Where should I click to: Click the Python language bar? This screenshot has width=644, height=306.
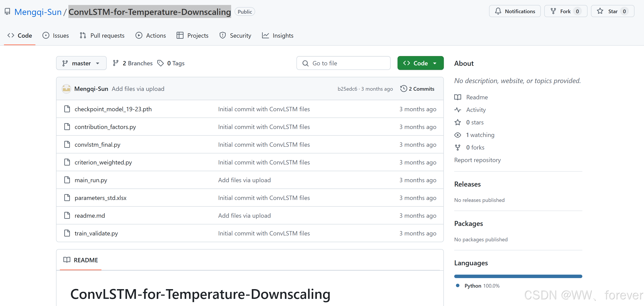[518, 276]
